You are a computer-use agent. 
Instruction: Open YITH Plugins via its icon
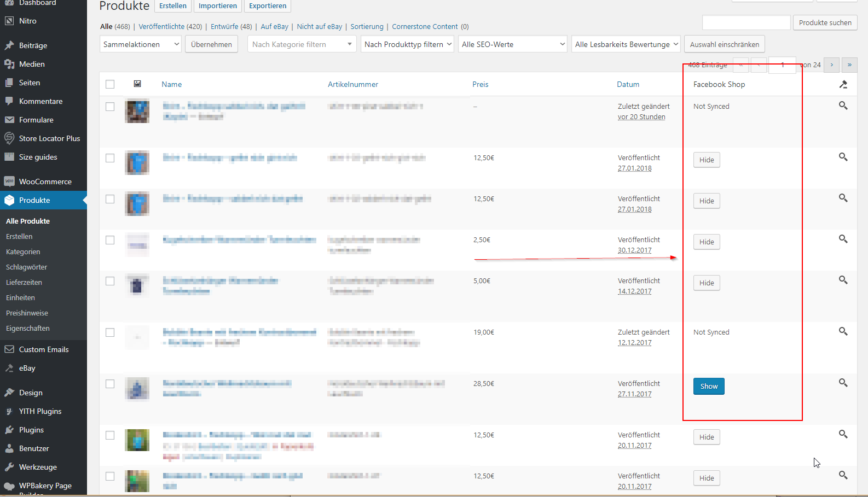tap(9, 411)
